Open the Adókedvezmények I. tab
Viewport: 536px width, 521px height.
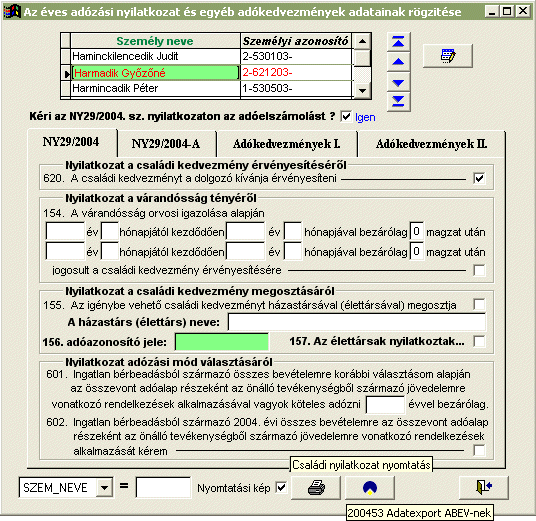pyautogui.click(x=286, y=144)
